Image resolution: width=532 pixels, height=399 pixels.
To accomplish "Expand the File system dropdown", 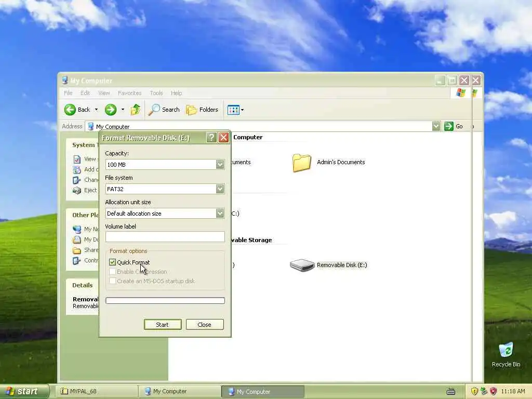I will pos(220,189).
